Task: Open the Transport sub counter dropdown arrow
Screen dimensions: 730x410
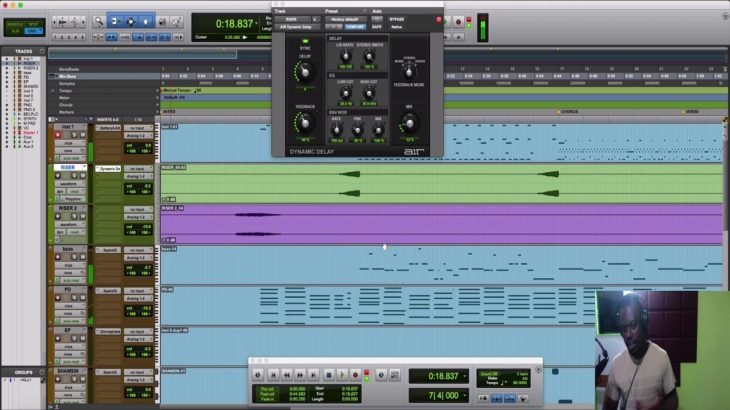Action: (464, 396)
